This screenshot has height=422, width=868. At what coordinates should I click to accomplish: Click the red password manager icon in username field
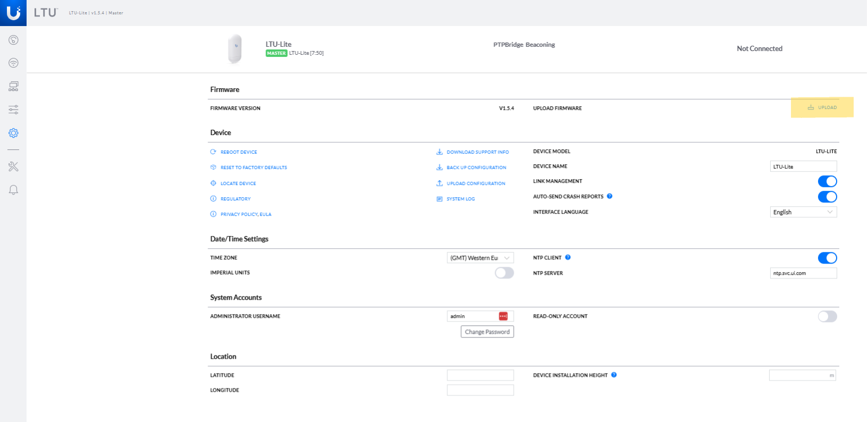click(x=503, y=316)
